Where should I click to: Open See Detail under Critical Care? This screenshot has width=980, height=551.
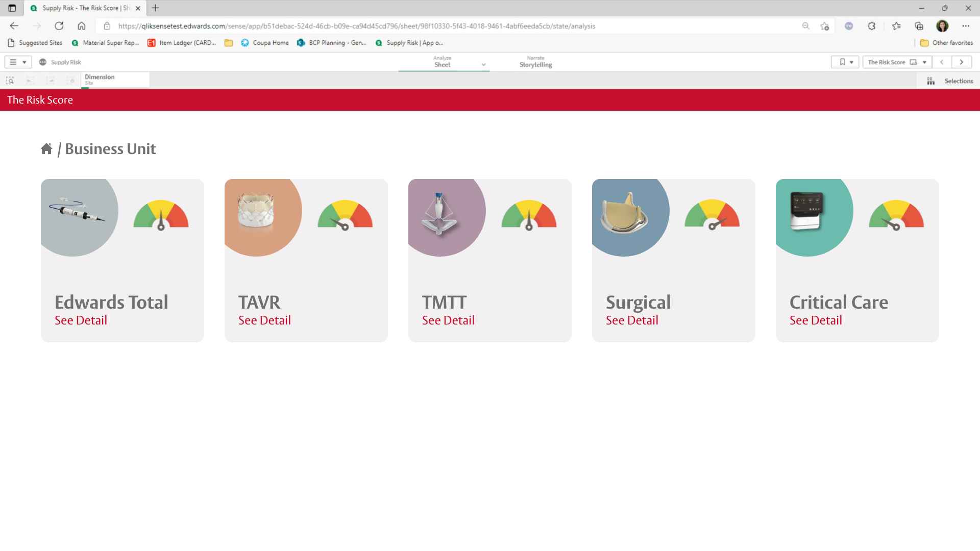click(x=816, y=320)
